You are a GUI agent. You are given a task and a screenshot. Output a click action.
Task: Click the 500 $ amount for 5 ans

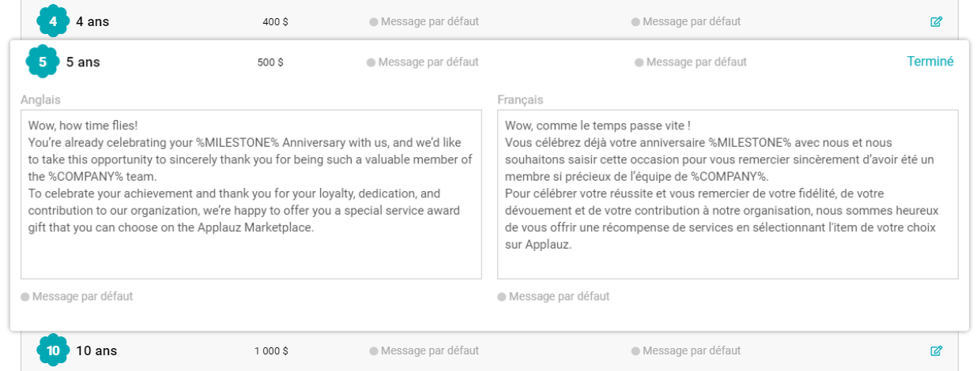coord(270,62)
